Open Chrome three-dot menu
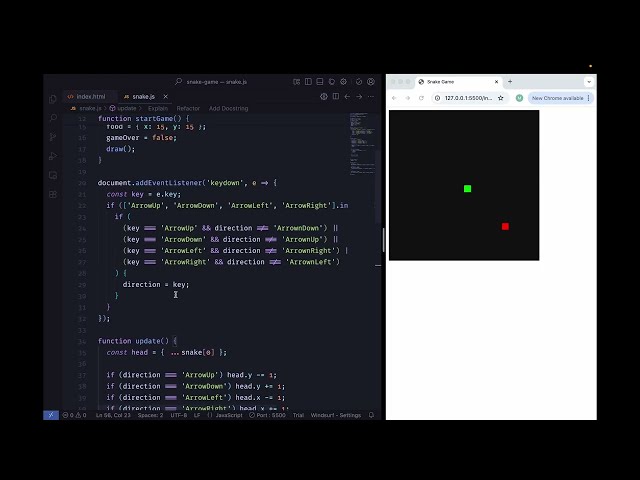Image resolution: width=640 pixels, height=480 pixels. pos(589,98)
